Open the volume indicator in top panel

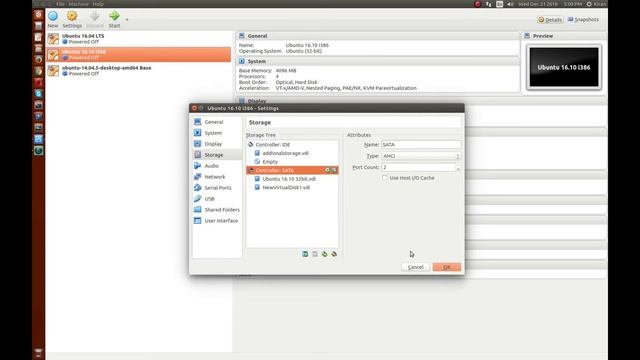(510, 4)
